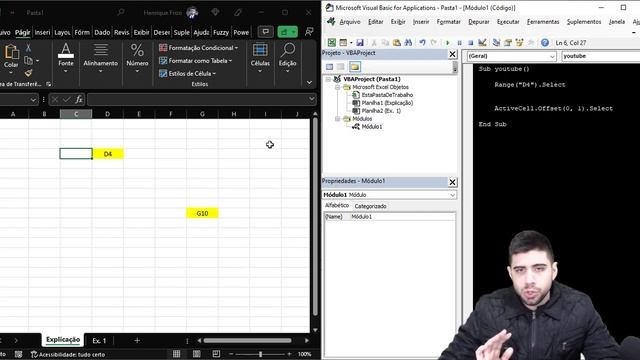Click the Colar paste icon in Excel

point(11,52)
